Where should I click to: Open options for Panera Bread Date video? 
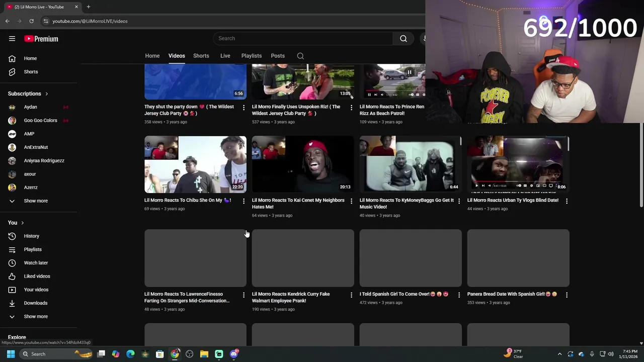click(567, 295)
